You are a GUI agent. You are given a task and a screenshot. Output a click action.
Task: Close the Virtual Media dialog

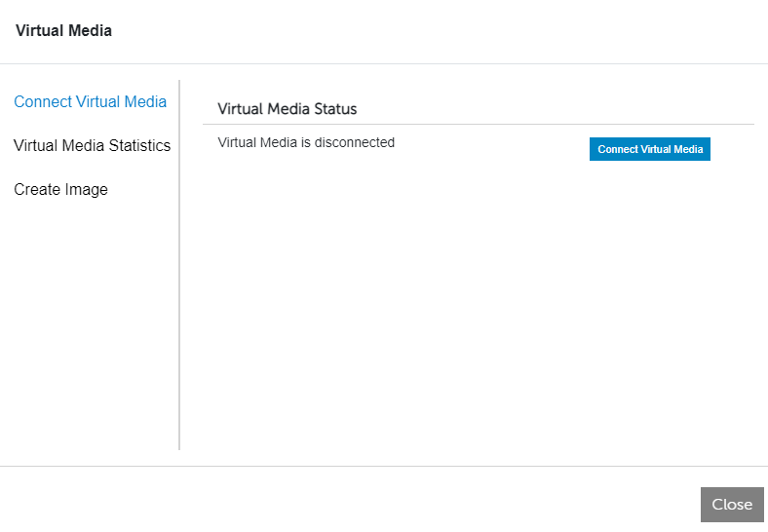click(x=731, y=504)
